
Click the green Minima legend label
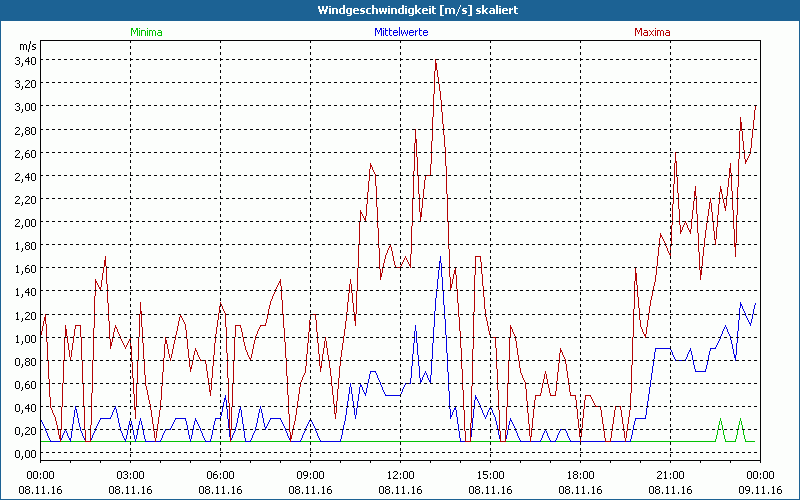[146, 32]
